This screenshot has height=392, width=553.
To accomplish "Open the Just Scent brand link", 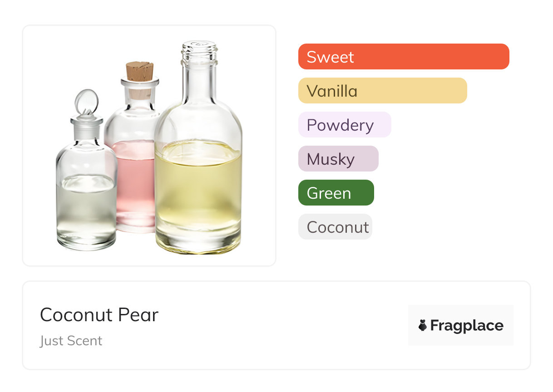I will 71,341.
